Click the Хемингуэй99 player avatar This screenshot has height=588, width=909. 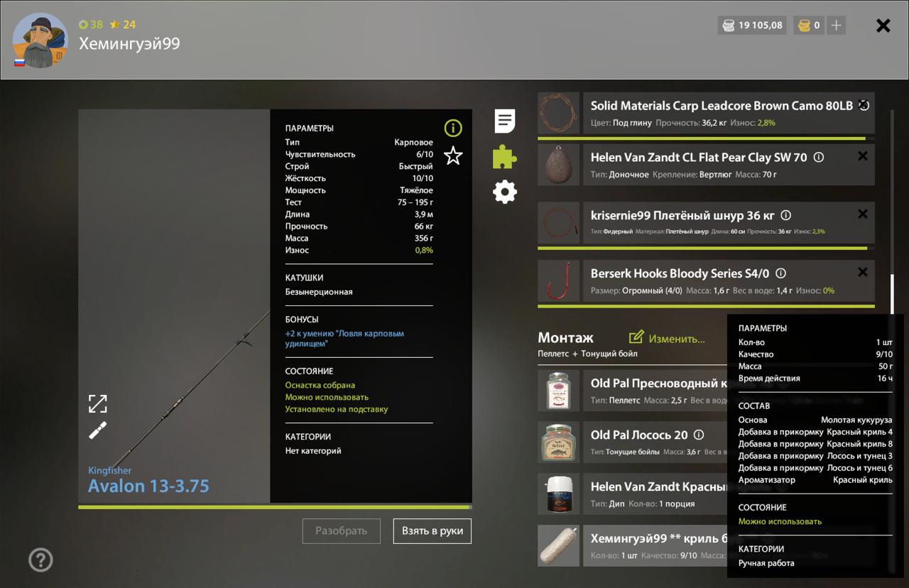(x=40, y=40)
